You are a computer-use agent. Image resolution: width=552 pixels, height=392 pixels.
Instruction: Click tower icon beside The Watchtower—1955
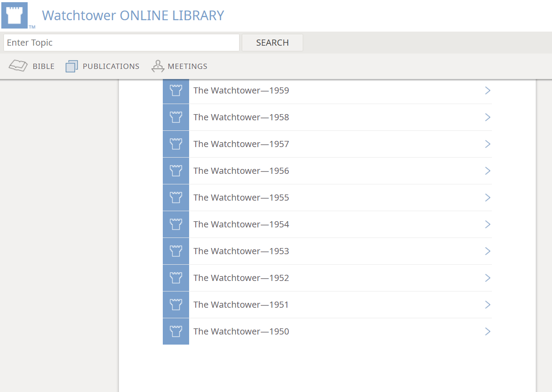point(176,198)
